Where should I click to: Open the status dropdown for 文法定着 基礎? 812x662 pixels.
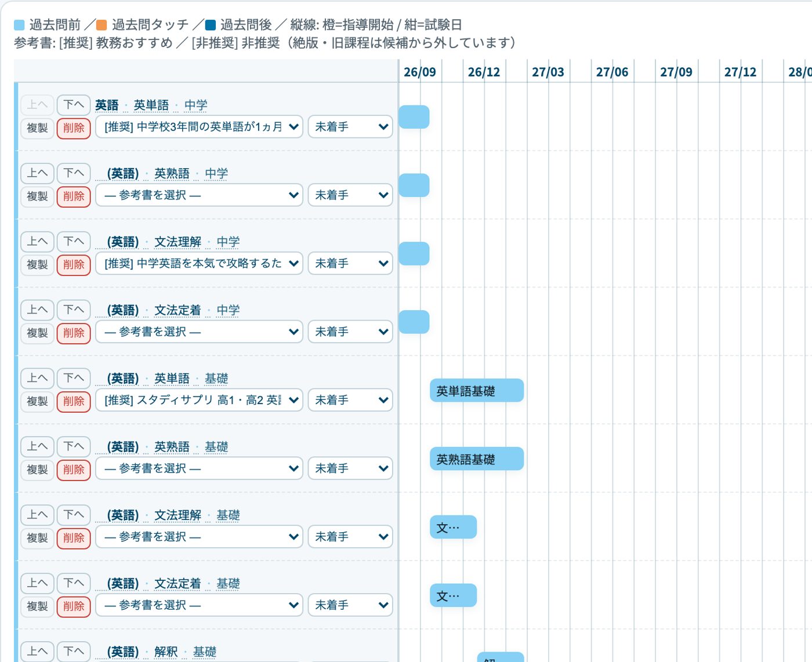click(x=350, y=606)
